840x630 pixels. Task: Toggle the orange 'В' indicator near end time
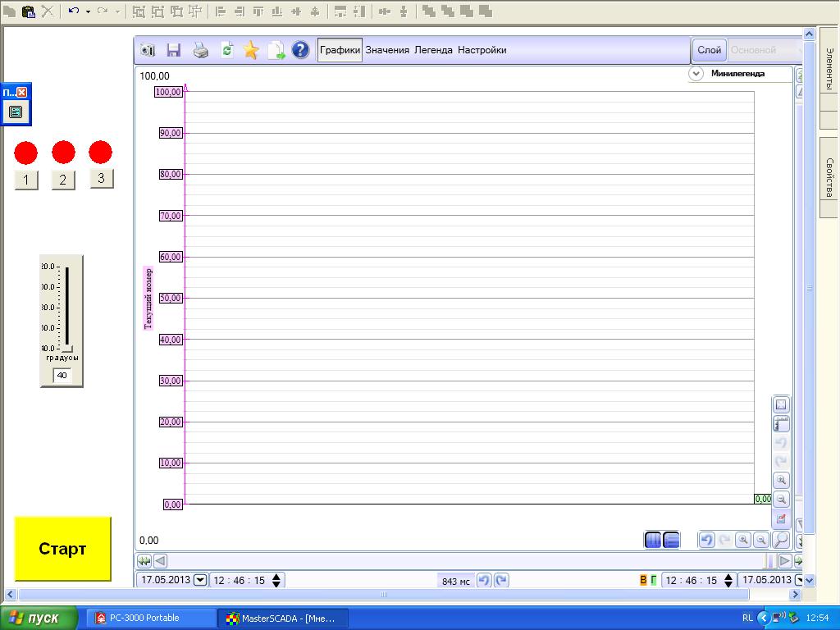pos(643,580)
